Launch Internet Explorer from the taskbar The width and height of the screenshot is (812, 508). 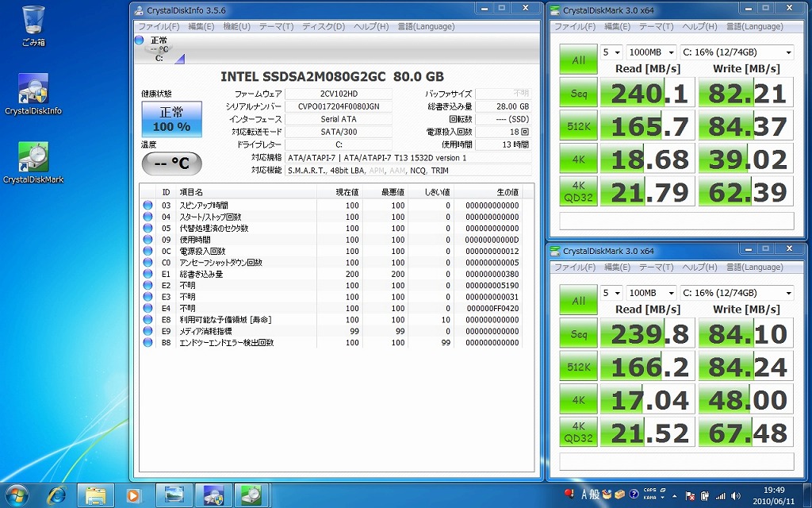click(56, 495)
